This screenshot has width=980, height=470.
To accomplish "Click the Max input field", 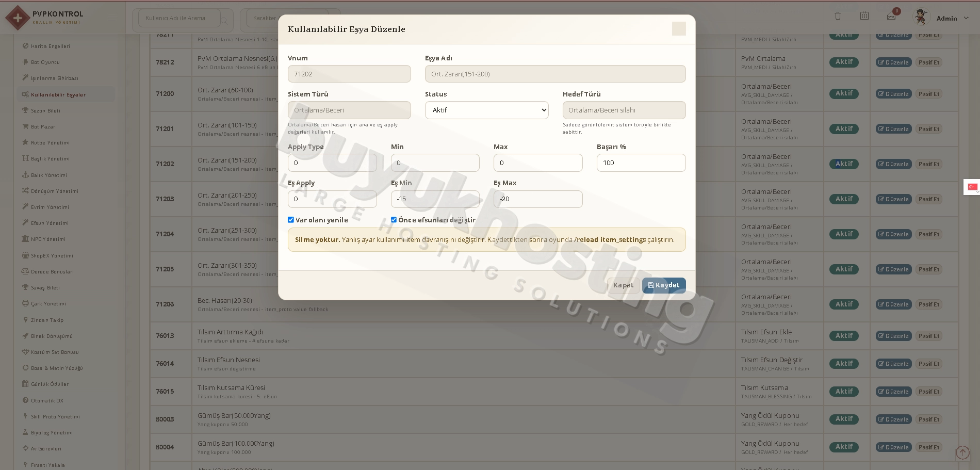I will [x=538, y=163].
